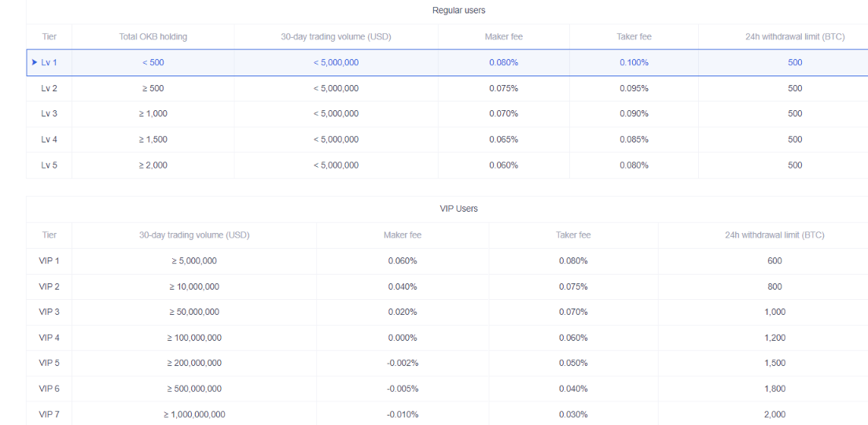Click VIP 6 taker fee 0.040%
Viewport: 868px width, 425px height.
(x=573, y=389)
